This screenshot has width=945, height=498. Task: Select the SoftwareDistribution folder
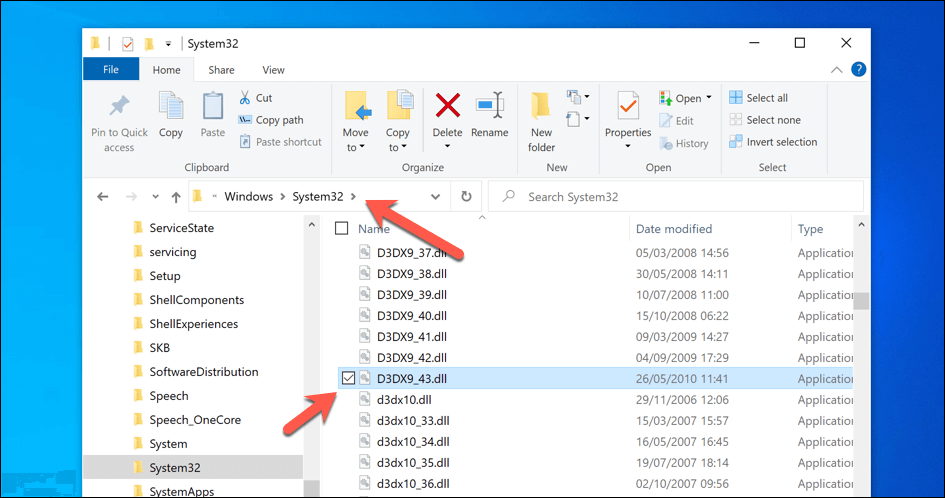195,372
